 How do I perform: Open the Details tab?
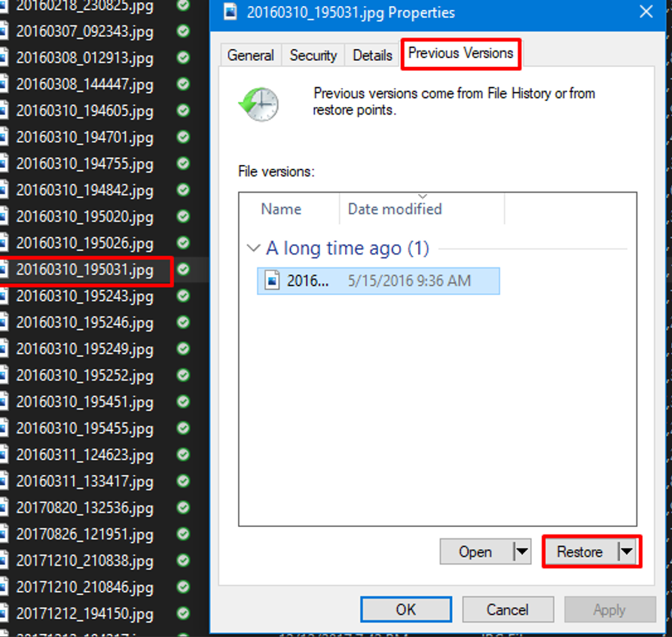point(372,55)
